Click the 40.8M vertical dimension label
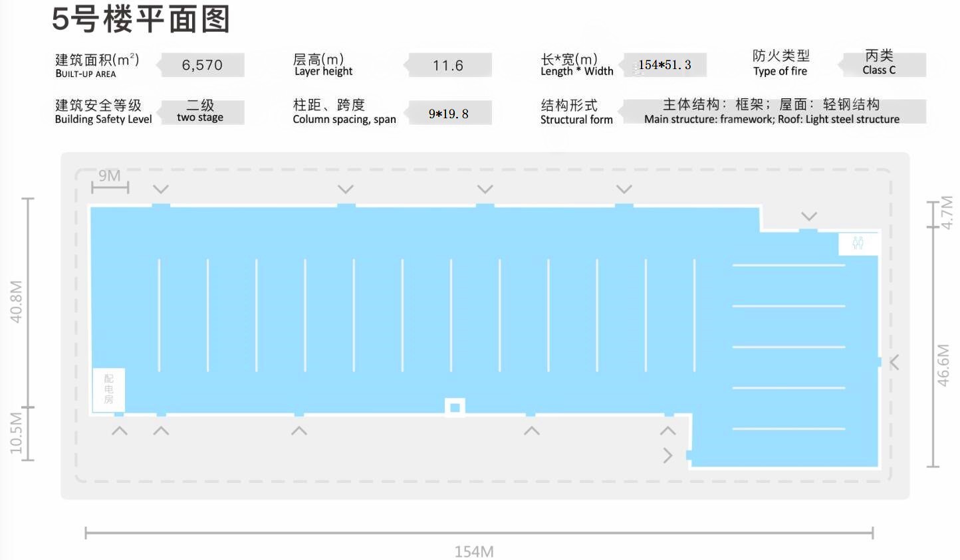960x560 pixels. pyautogui.click(x=17, y=302)
